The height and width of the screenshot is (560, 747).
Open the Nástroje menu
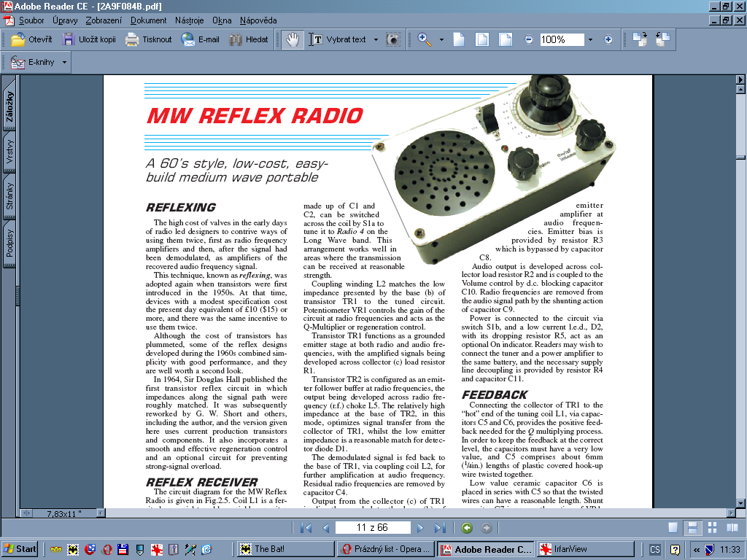[189, 20]
